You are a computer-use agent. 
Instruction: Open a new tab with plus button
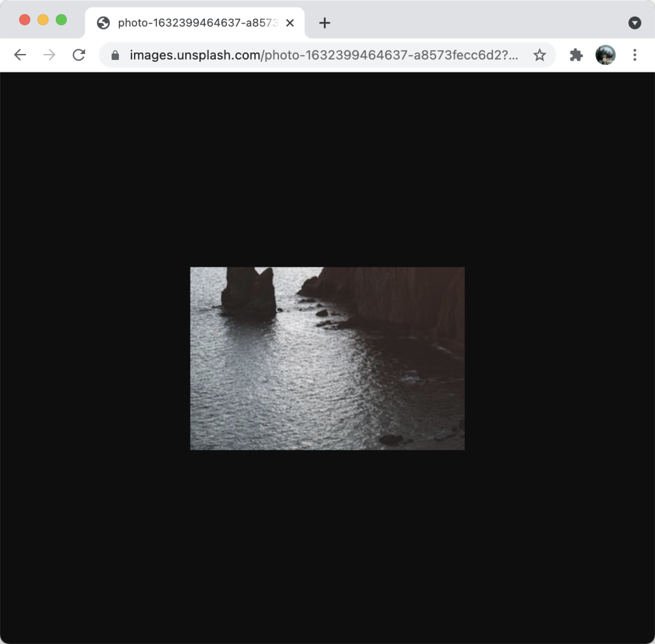[324, 23]
